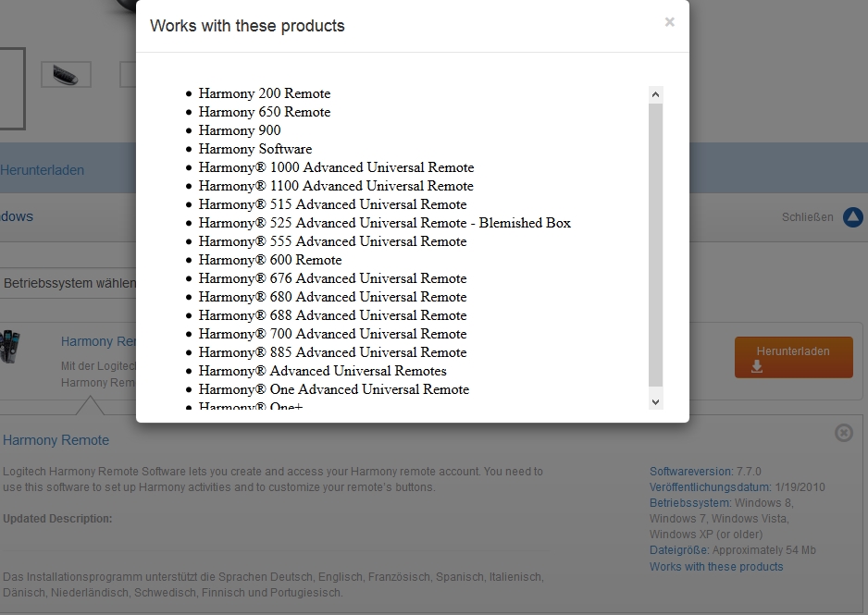Click the scrollbar down arrow in product list
This screenshot has width=868, height=615.
coord(655,402)
